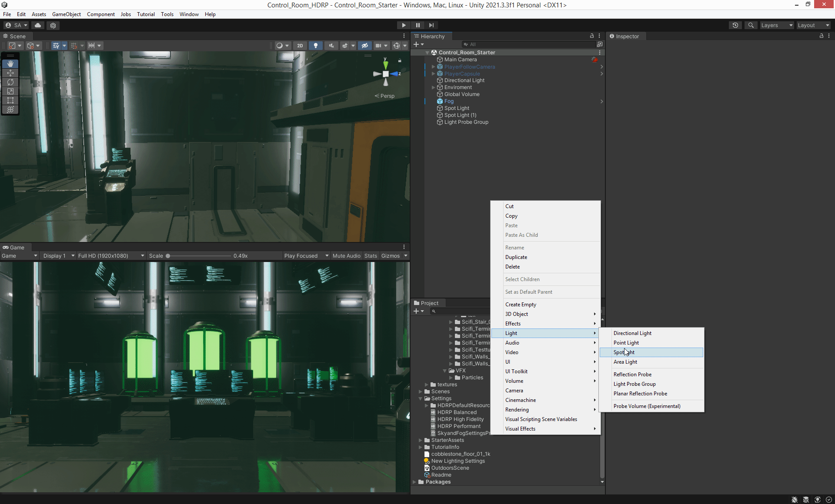Image resolution: width=835 pixels, height=504 pixels.
Task: Toggle Scene lighting lightbulb button
Action: (315, 46)
